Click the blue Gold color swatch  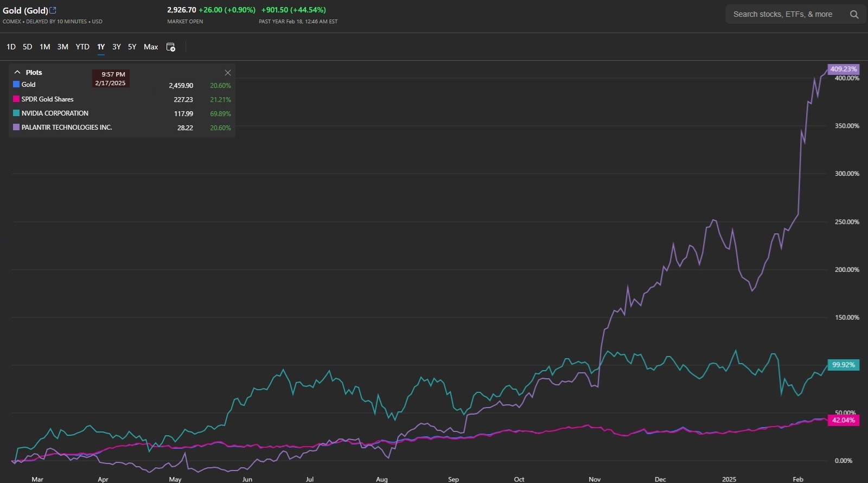click(x=16, y=85)
